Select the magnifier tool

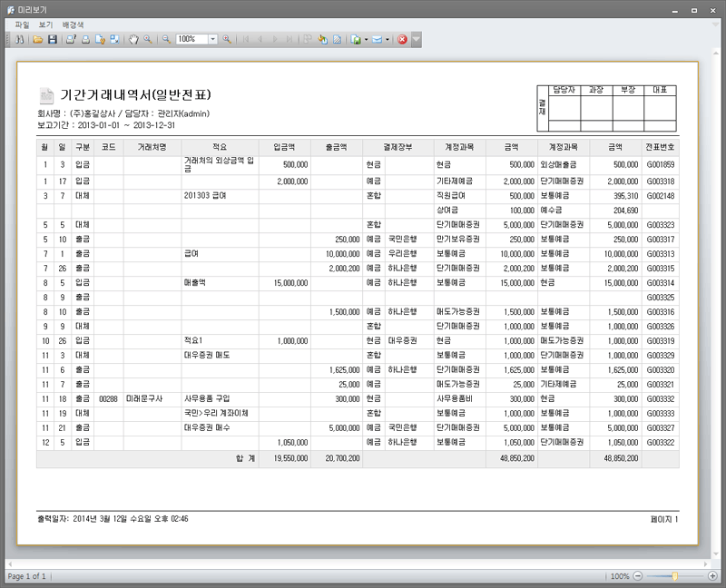point(148,39)
